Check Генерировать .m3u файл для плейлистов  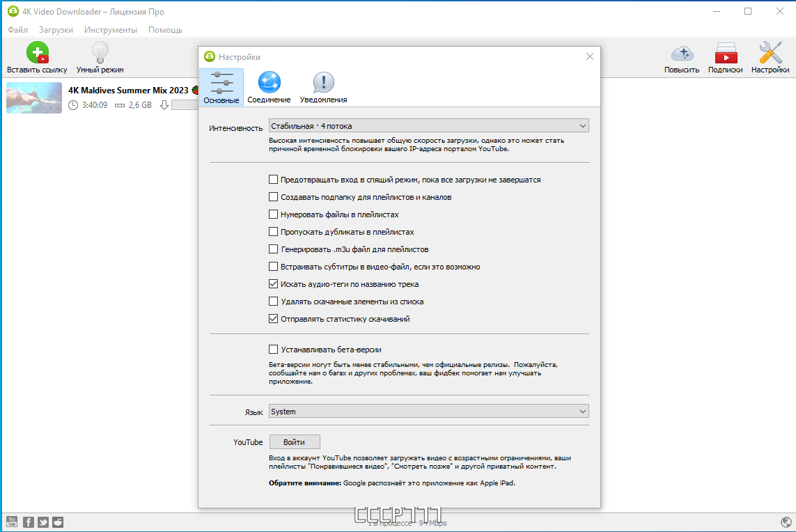click(x=273, y=249)
